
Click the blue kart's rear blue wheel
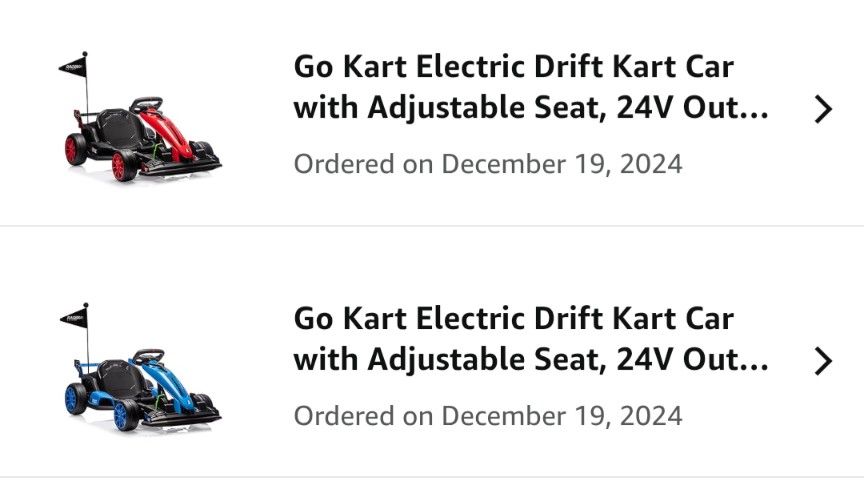pos(74,401)
